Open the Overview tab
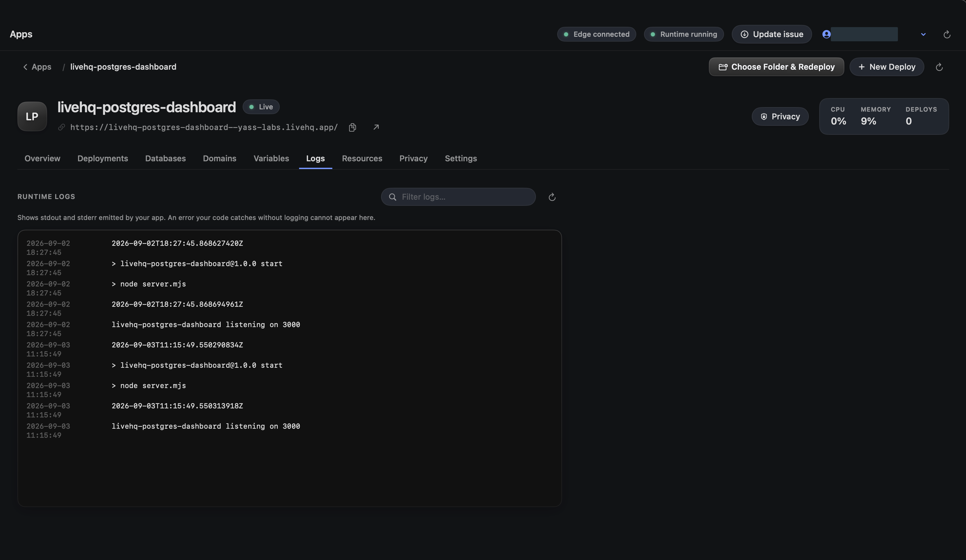The height and width of the screenshot is (560, 966). coord(42,158)
